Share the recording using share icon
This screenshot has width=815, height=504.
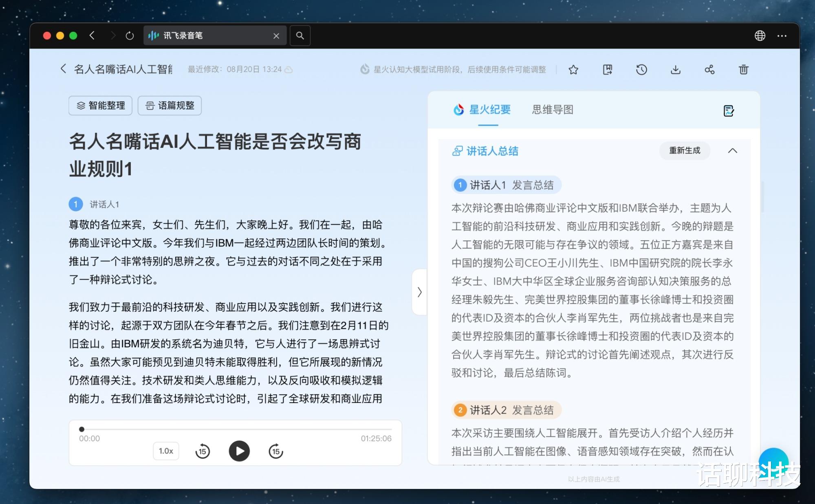(x=709, y=70)
